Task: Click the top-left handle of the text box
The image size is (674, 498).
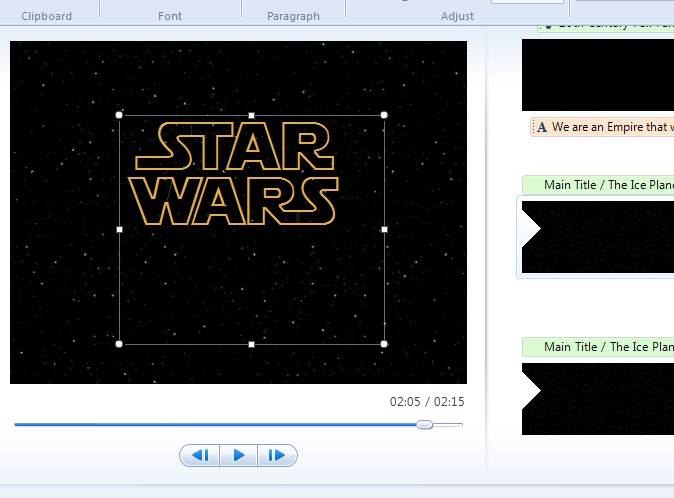Action: [x=119, y=115]
